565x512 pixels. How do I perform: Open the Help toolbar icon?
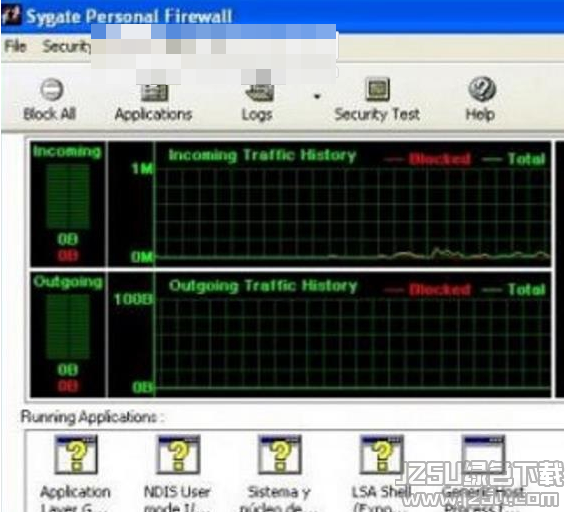(x=482, y=89)
